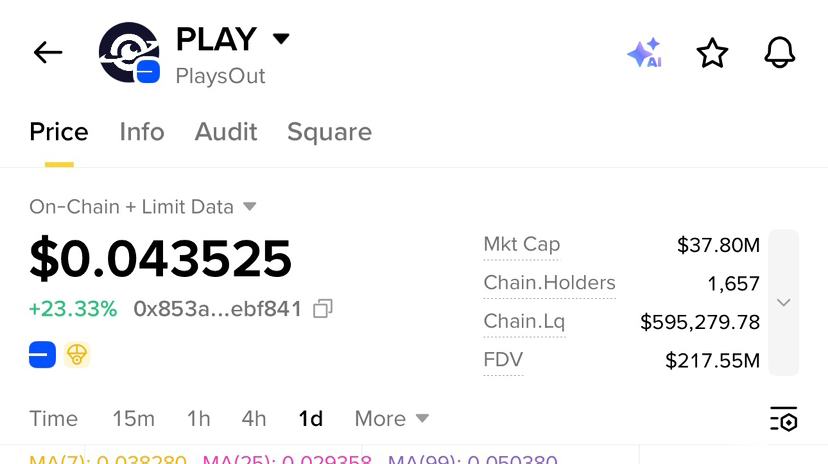828x464 pixels.
Task: Select the 4h chart interval
Action: pos(253,419)
